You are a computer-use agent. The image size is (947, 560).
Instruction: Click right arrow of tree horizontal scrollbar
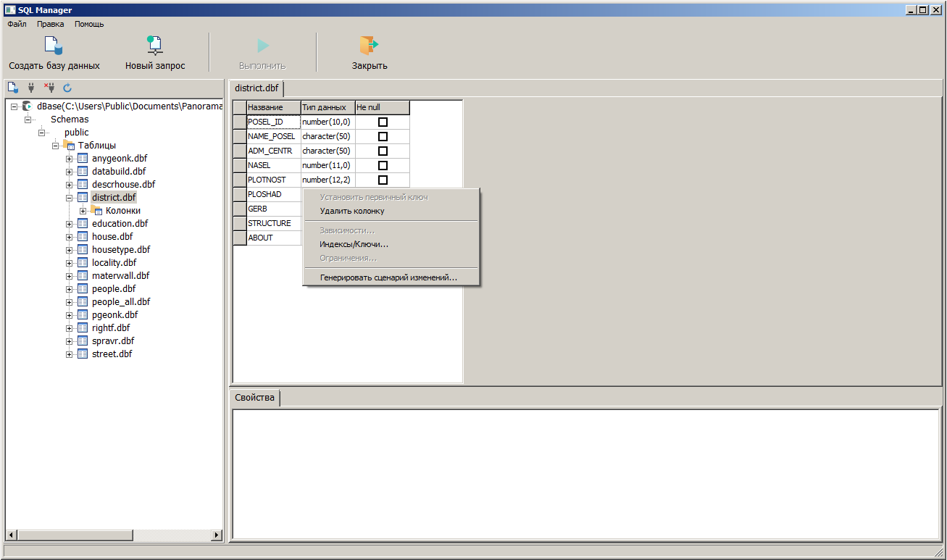217,535
